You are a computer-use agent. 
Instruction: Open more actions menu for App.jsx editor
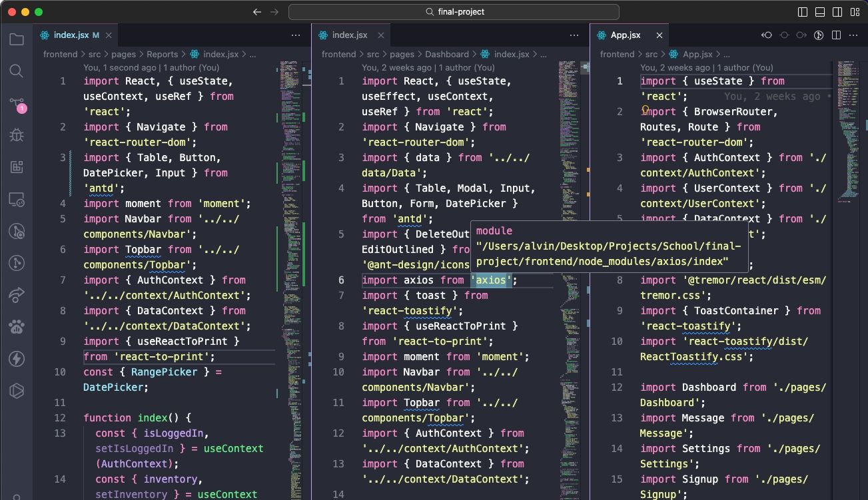(x=853, y=35)
